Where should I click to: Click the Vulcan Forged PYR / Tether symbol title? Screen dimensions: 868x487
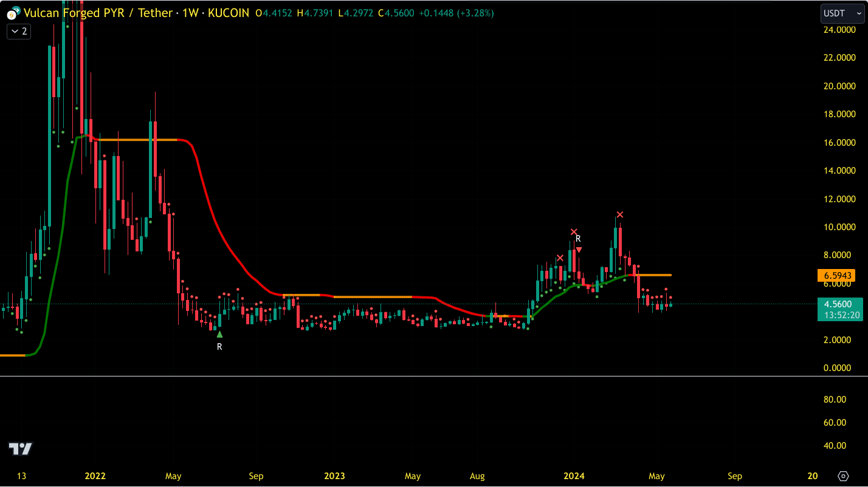coord(98,12)
